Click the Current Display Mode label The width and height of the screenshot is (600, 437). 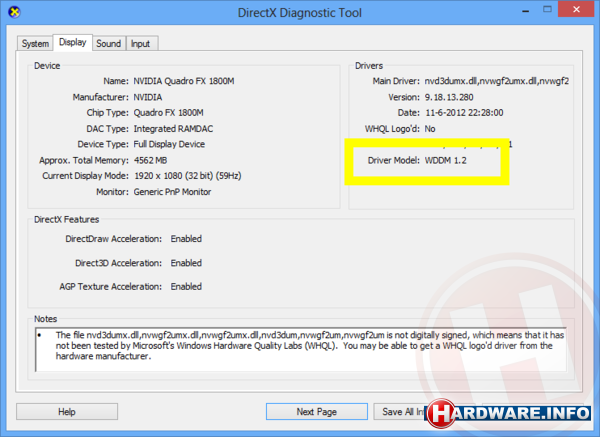click(85, 176)
